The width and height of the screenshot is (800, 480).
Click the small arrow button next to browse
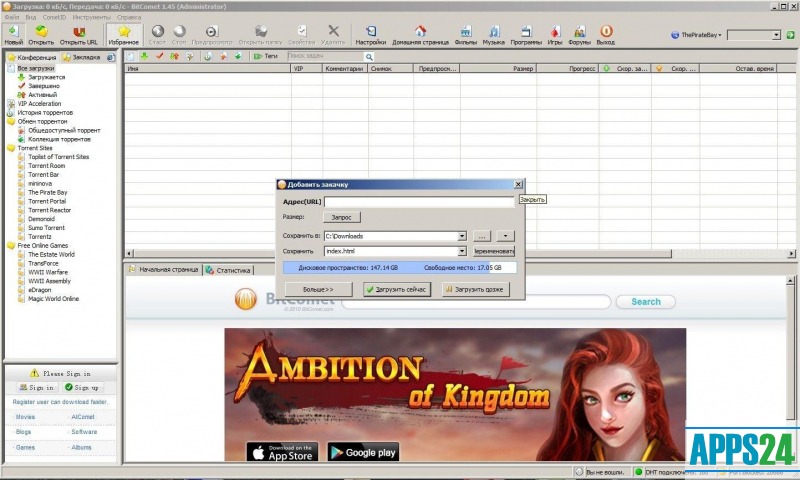tap(505, 236)
